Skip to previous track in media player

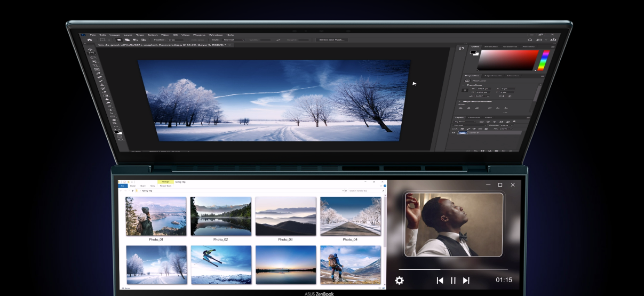pos(440,281)
